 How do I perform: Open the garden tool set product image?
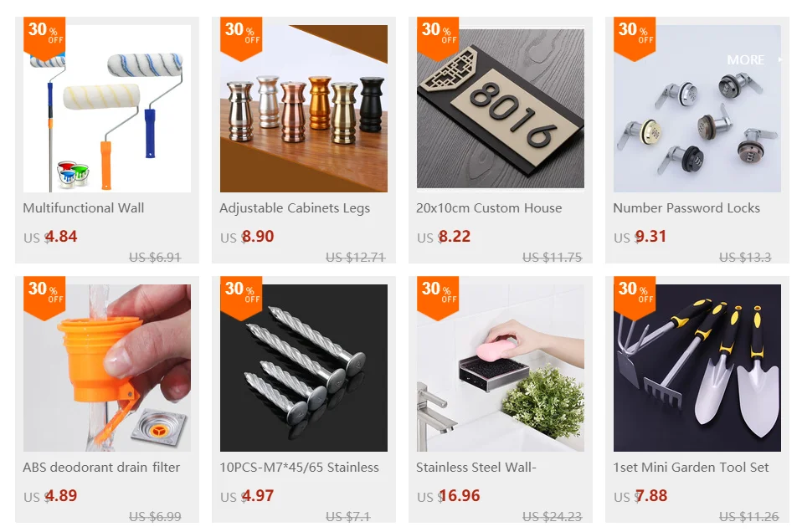pyautogui.click(x=697, y=368)
